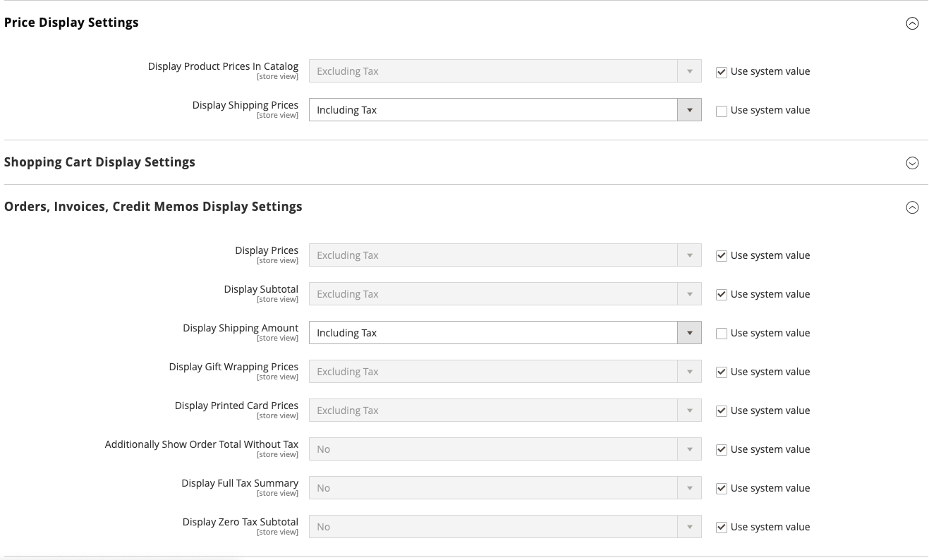Click the Display Shipping Prices label
Viewport: 929px width, 560px height.
(x=245, y=105)
